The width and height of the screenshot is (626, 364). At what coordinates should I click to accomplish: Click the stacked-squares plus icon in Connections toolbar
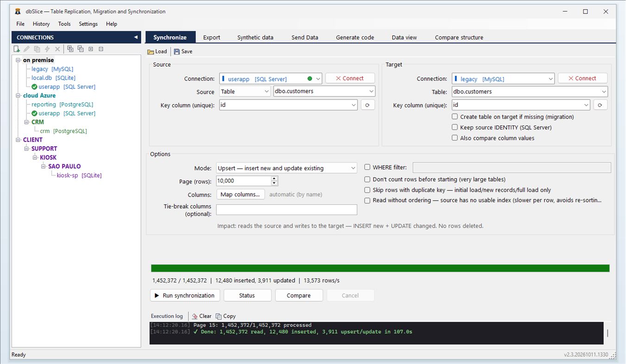[70, 49]
